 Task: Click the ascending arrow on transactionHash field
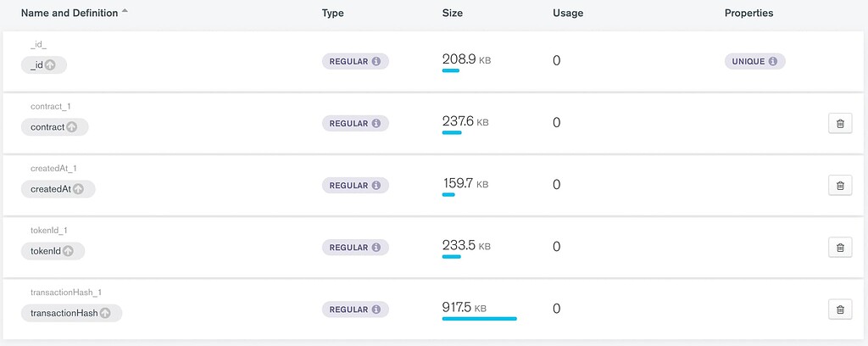point(106,313)
